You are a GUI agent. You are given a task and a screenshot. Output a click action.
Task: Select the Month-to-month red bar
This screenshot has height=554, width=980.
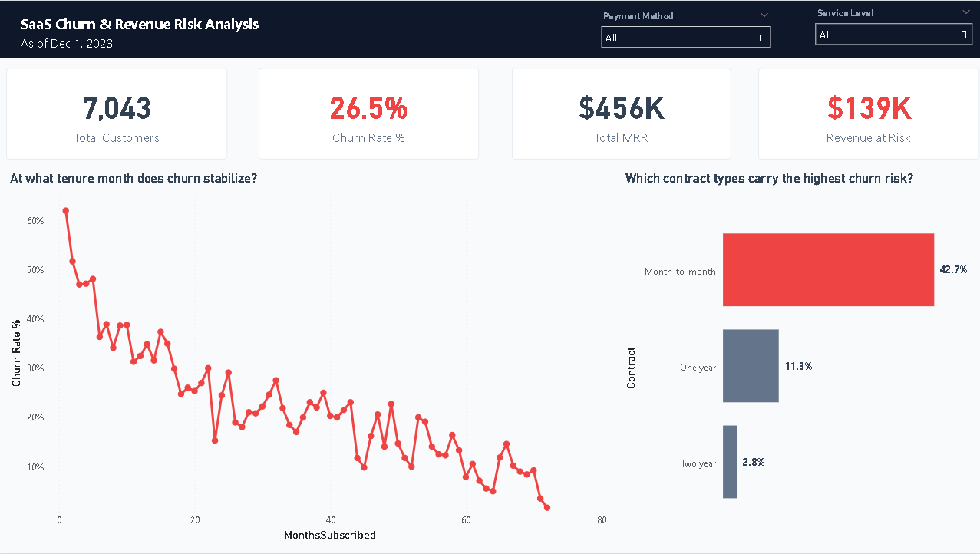point(828,269)
